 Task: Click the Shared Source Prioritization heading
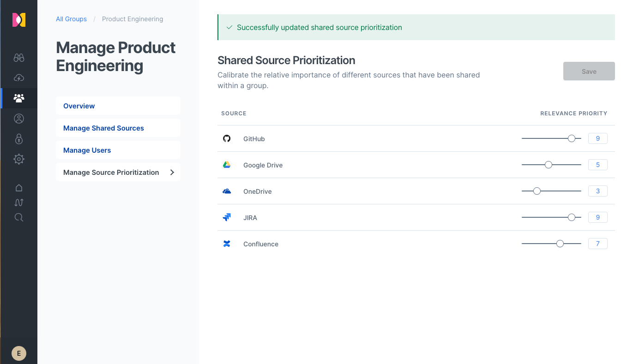click(286, 60)
